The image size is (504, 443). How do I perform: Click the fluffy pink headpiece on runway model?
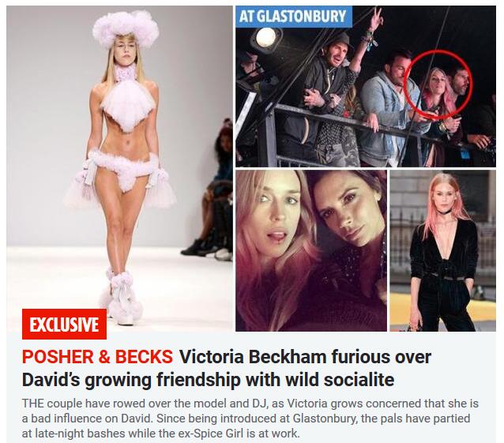point(126,28)
